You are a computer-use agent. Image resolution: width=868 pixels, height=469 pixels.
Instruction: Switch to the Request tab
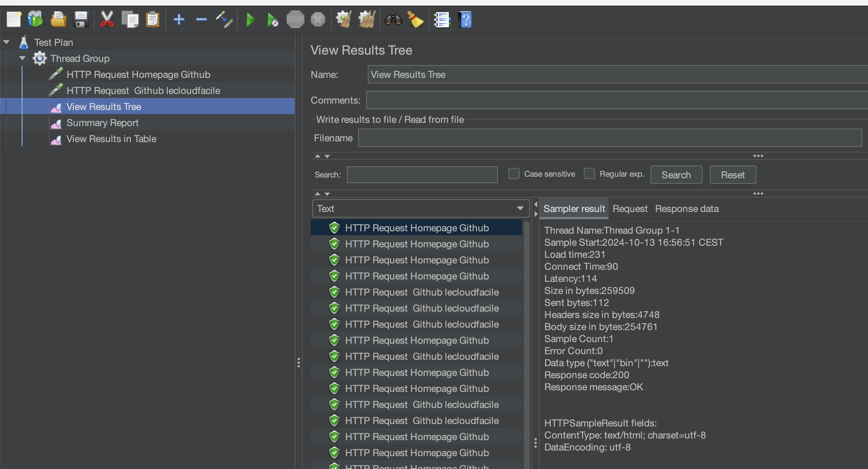coord(630,209)
